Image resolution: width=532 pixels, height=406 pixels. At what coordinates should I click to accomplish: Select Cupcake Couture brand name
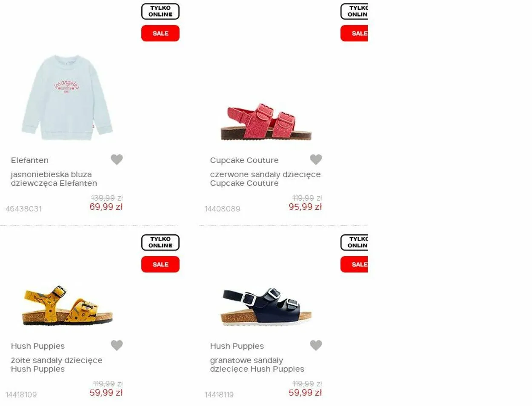pos(244,160)
